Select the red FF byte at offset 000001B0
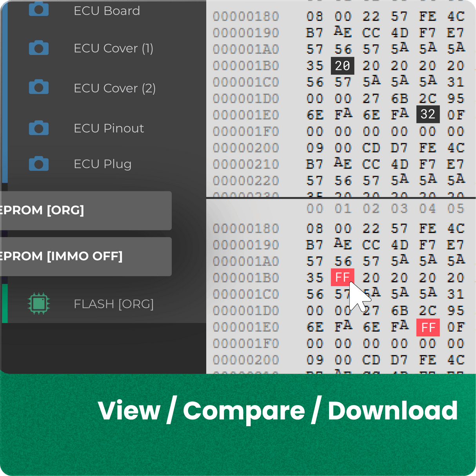 pyautogui.click(x=342, y=278)
